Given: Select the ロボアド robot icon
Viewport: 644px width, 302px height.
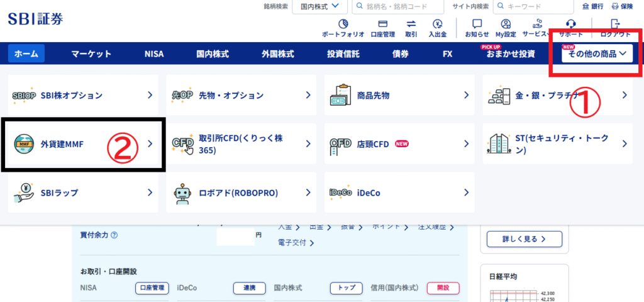Looking at the screenshot, I should pyautogui.click(x=182, y=193).
